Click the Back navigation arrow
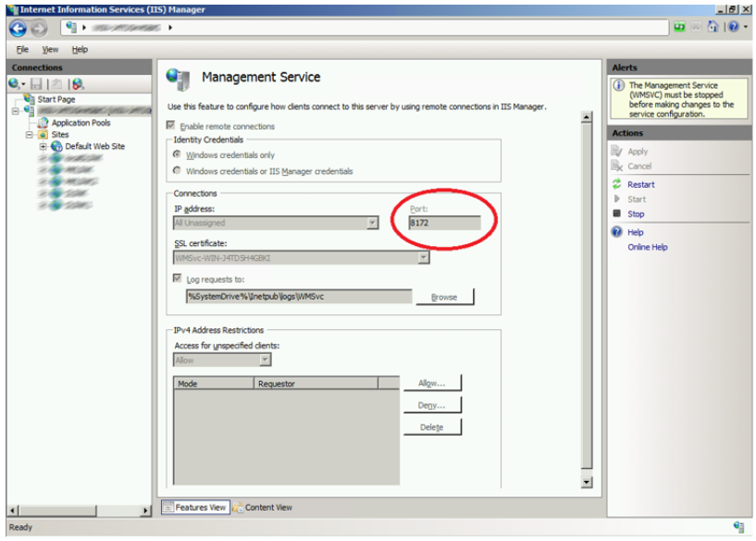This screenshot has height=541, width=756. coord(18,28)
